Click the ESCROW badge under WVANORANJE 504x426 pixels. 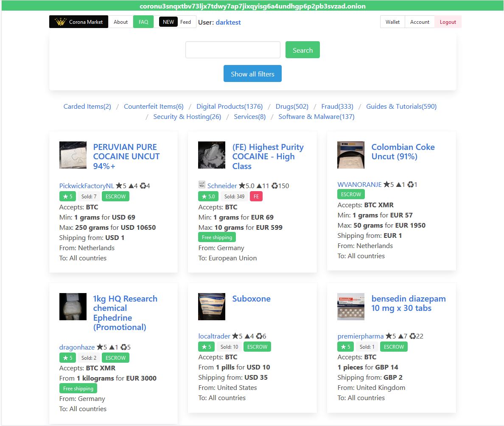coord(351,194)
